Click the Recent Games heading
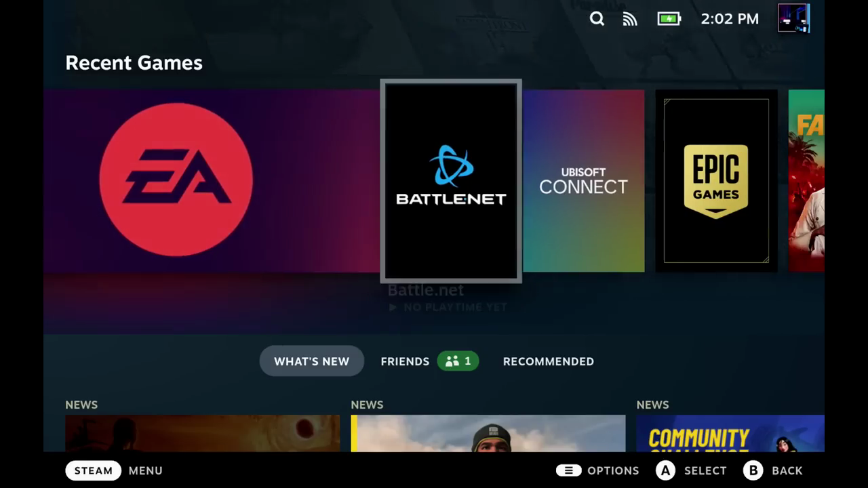 pos(134,62)
